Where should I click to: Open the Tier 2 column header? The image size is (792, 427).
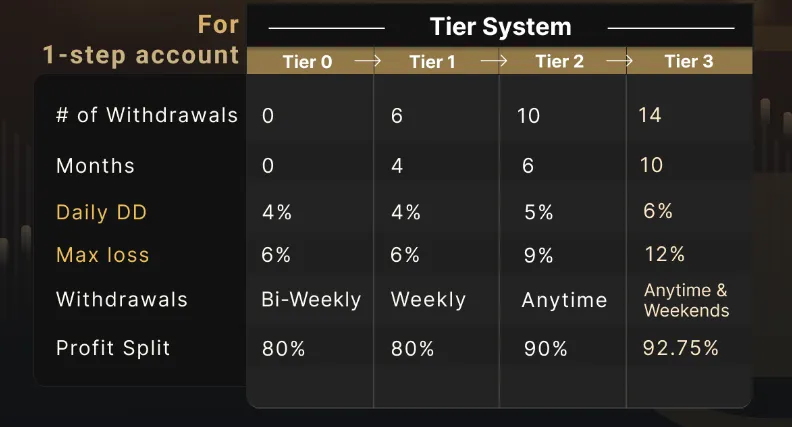559,62
